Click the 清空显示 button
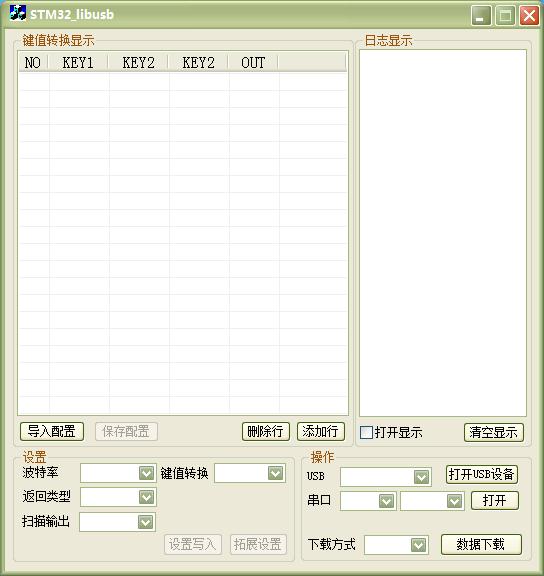The image size is (544, 576). click(494, 432)
